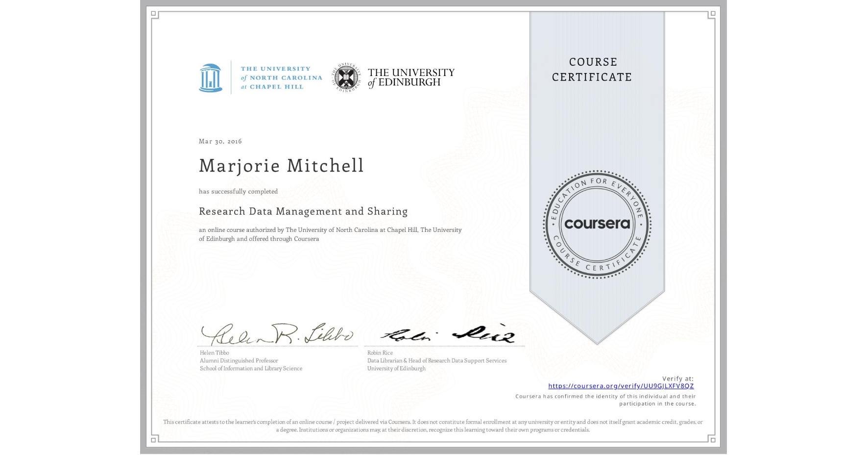Viewport: 868px width, 455px height.
Task: Select the date Mar 30, 2016
Action: click(220, 141)
